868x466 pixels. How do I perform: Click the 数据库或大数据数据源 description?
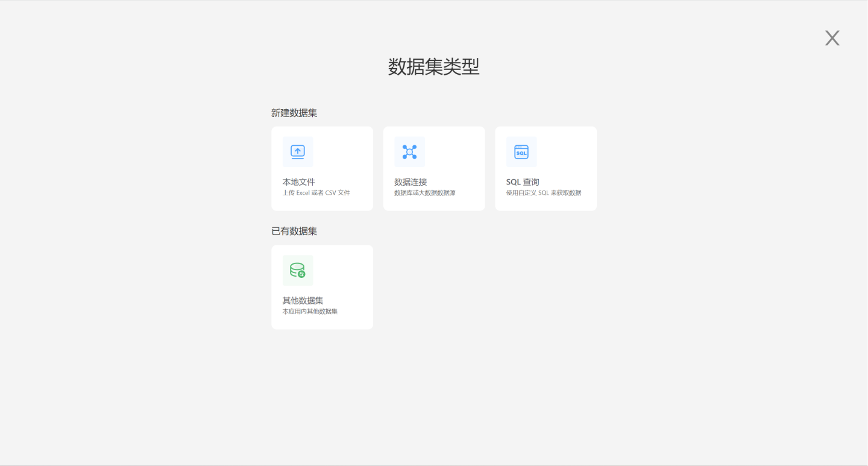424,193
